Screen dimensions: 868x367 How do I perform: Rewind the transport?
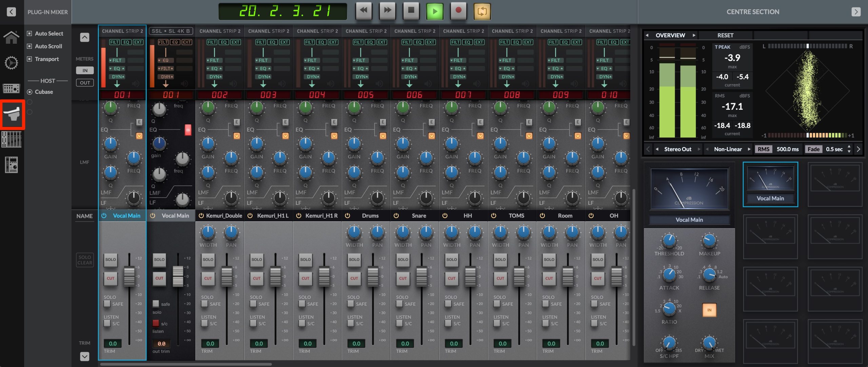pyautogui.click(x=363, y=11)
